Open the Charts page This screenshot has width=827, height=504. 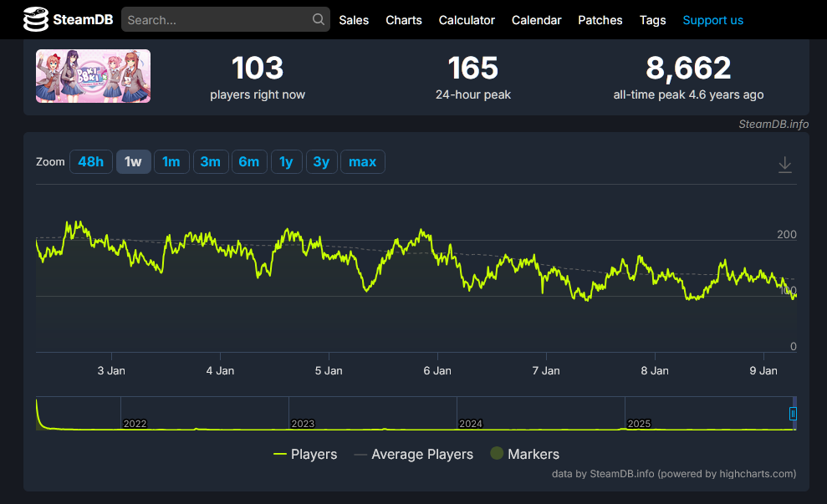pos(404,20)
